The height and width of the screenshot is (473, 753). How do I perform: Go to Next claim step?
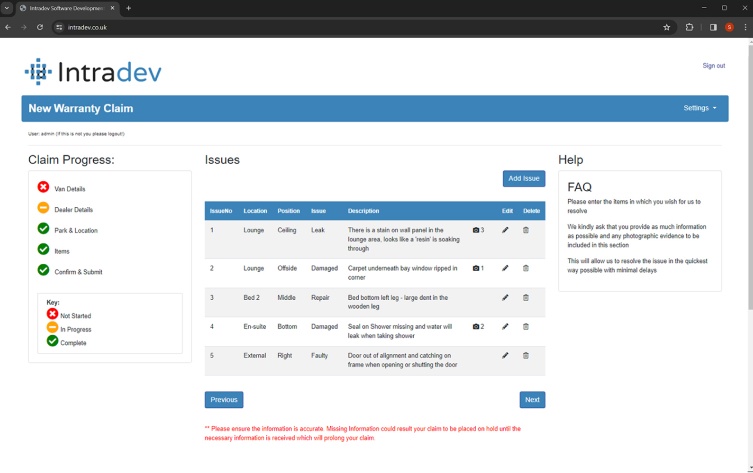pos(532,400)
